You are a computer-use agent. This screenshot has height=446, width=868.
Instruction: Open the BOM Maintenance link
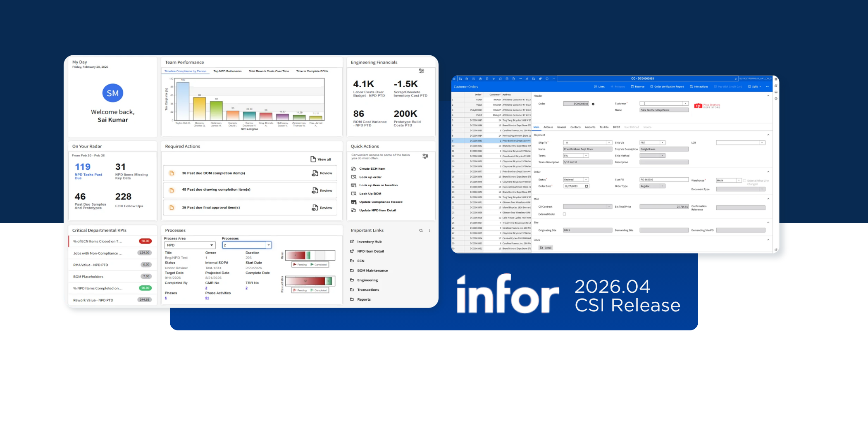pyautogui.click(x=372, y=270)
